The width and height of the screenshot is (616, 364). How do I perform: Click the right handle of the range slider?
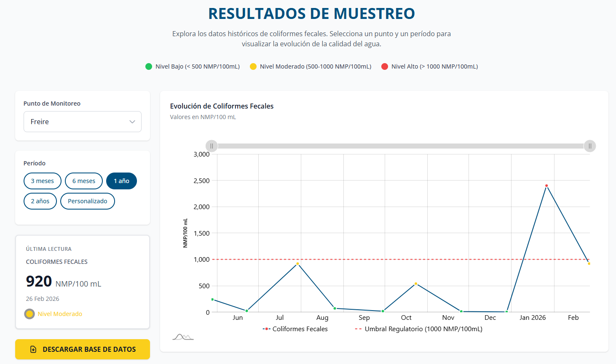(x=590, y=146)
